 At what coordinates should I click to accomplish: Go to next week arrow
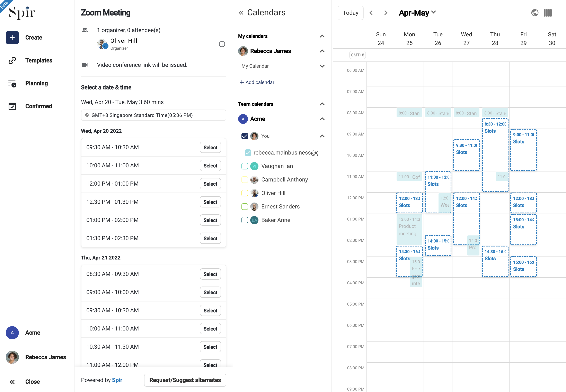(386, 12)
